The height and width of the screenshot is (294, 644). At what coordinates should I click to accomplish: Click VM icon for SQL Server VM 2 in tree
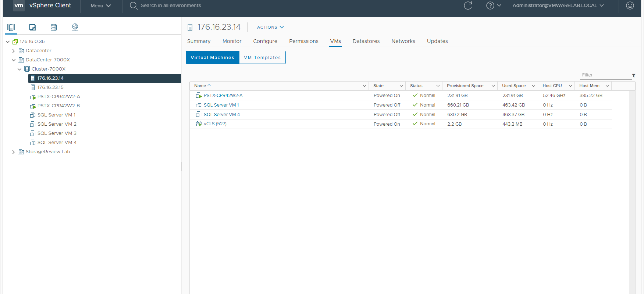click(x=33, y=124)
